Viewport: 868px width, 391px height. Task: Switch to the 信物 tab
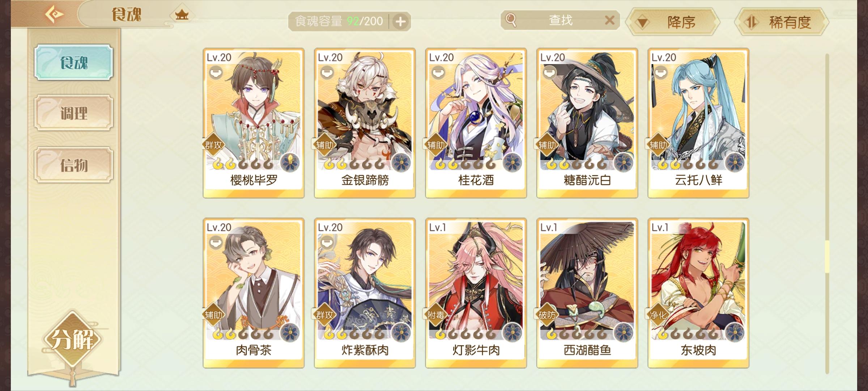[74, 165]
